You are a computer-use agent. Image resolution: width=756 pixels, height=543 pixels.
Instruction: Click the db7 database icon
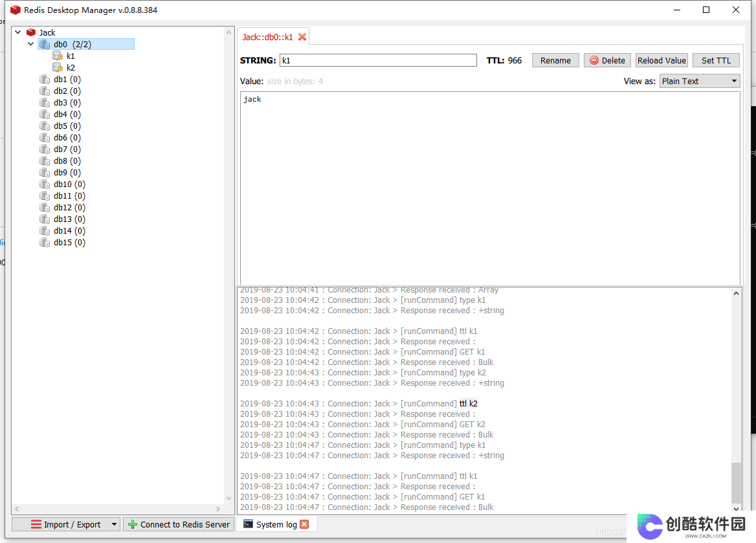coord(45,149)
